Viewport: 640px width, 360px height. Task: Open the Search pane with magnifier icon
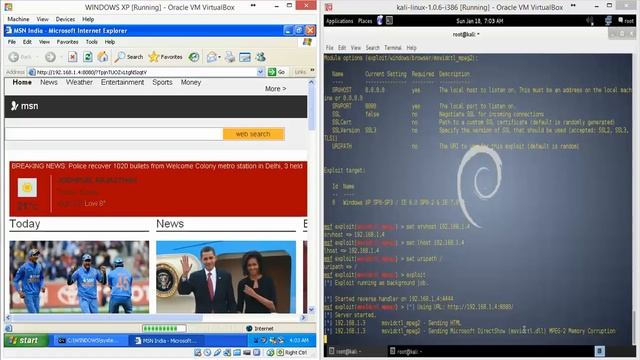point(120,57)
